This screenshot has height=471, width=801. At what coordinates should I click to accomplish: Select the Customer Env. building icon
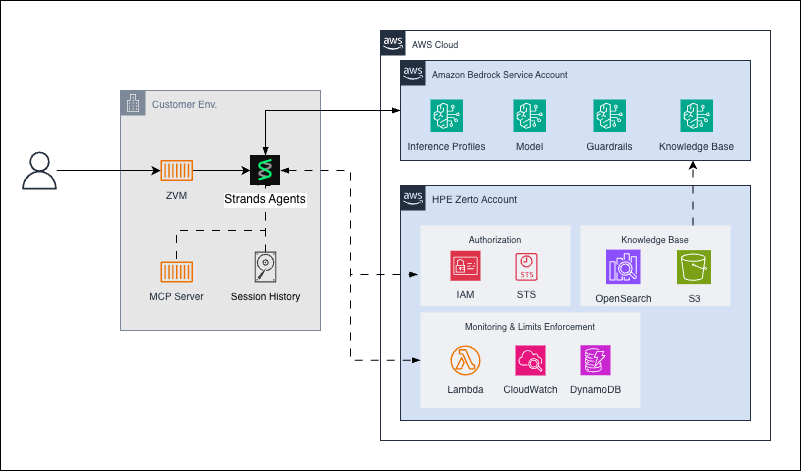[x=133, y=103]
